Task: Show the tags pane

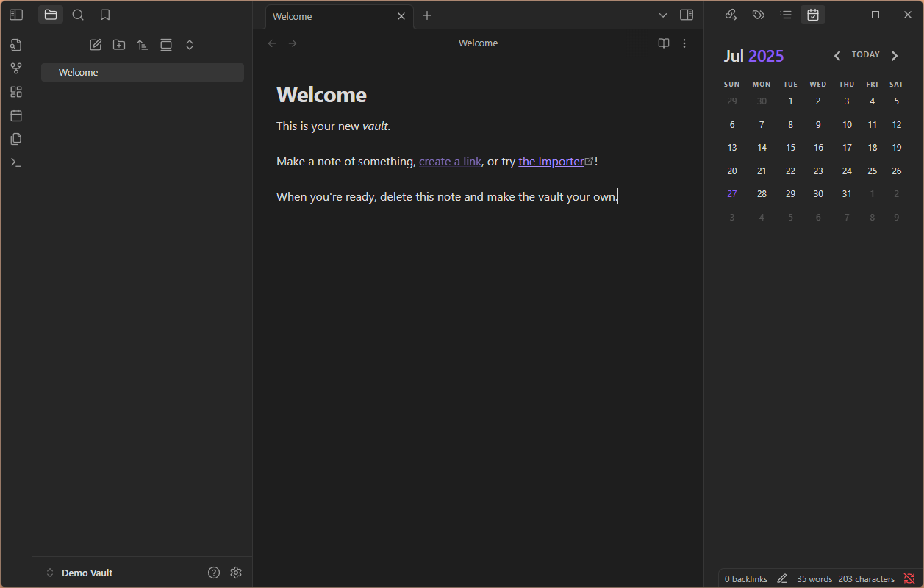Action: (x=759, y=15)
